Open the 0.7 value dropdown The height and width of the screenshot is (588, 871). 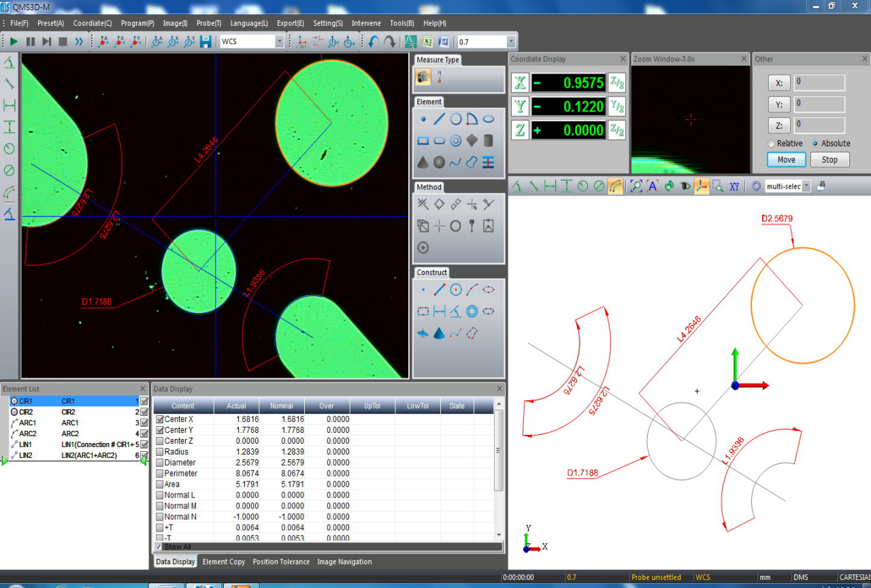pos(511,42)
